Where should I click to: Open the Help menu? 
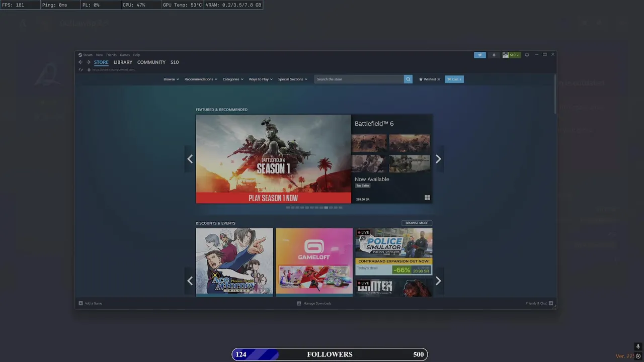[136, 55]
